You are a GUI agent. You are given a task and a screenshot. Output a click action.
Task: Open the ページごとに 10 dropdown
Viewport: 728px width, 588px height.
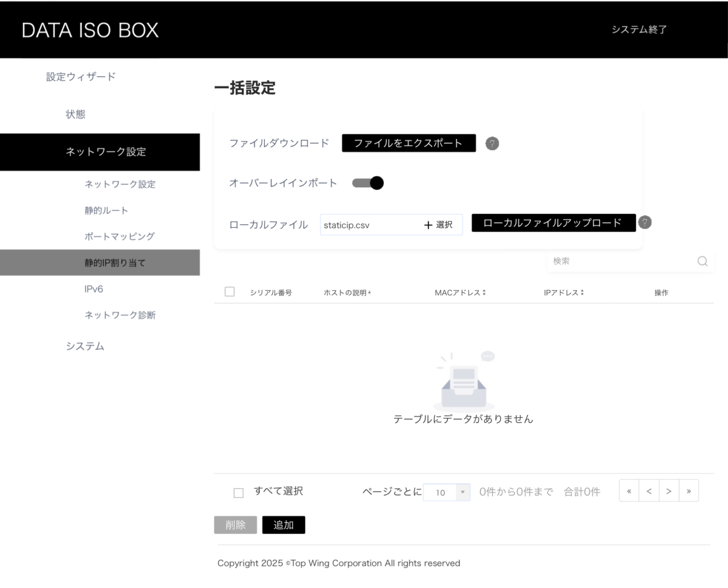pyautogui.click(x=446, y=492)
